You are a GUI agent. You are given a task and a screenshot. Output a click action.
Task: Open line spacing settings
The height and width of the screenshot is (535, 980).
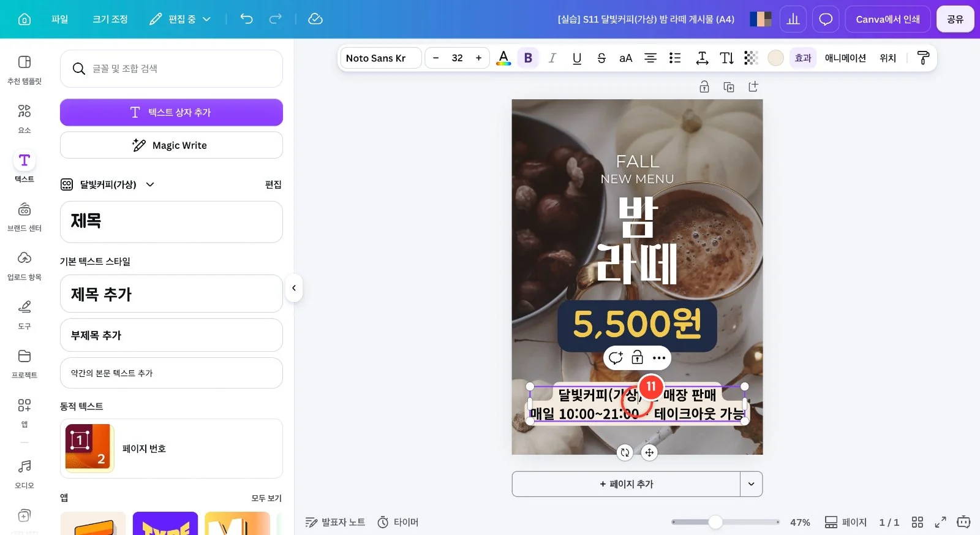(702, 58)
